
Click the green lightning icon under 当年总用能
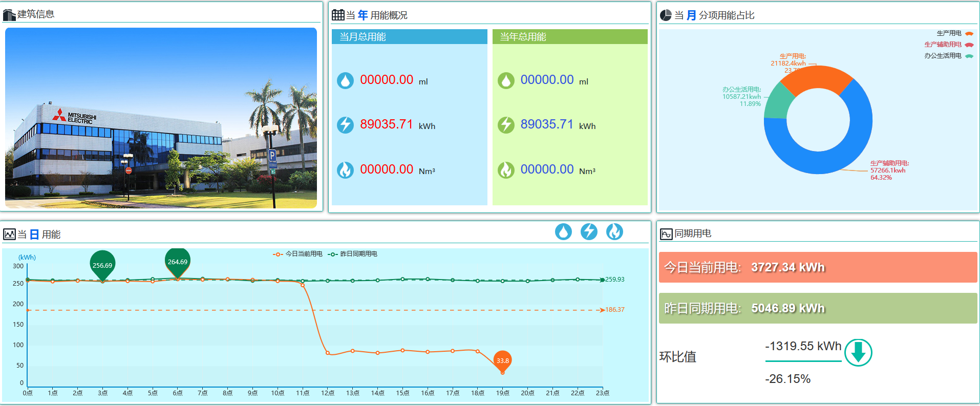click(506, 125)
